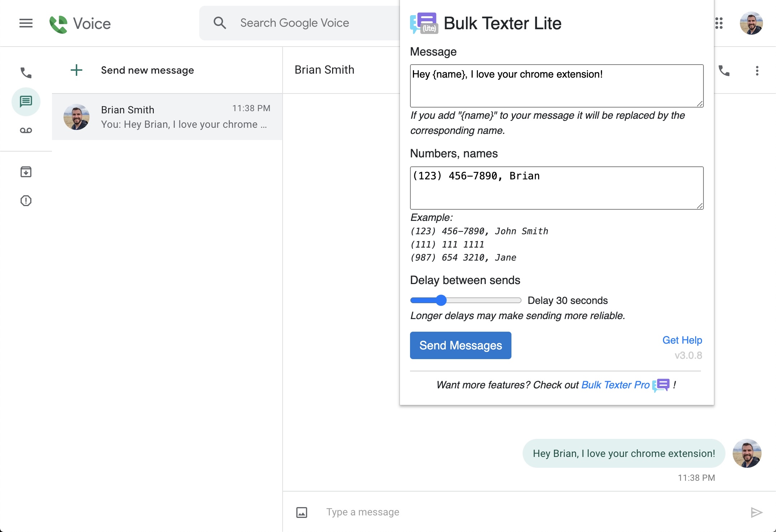Open Google apps grid
776x532 pixels.
point(719,23)
